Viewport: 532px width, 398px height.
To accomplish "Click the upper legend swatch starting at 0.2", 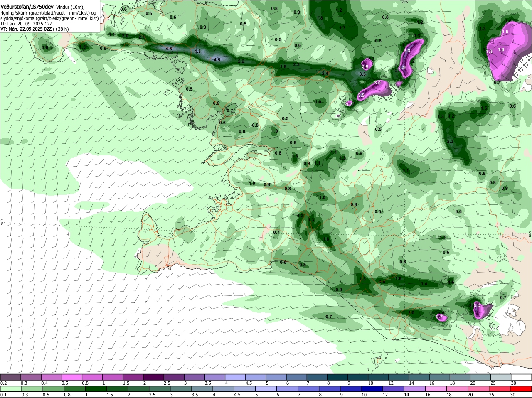I will click(10, 377).
